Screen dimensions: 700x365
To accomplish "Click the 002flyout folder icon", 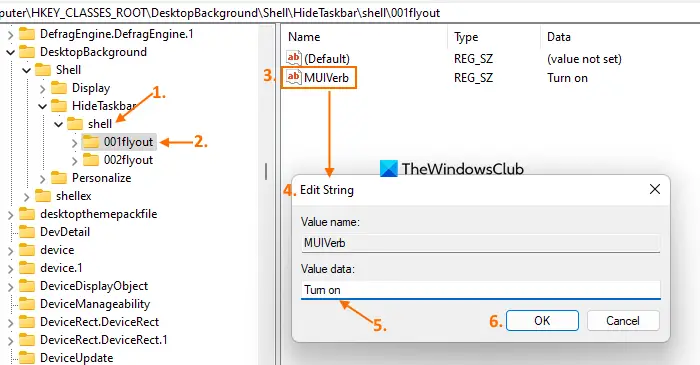I will click(91, 160).
